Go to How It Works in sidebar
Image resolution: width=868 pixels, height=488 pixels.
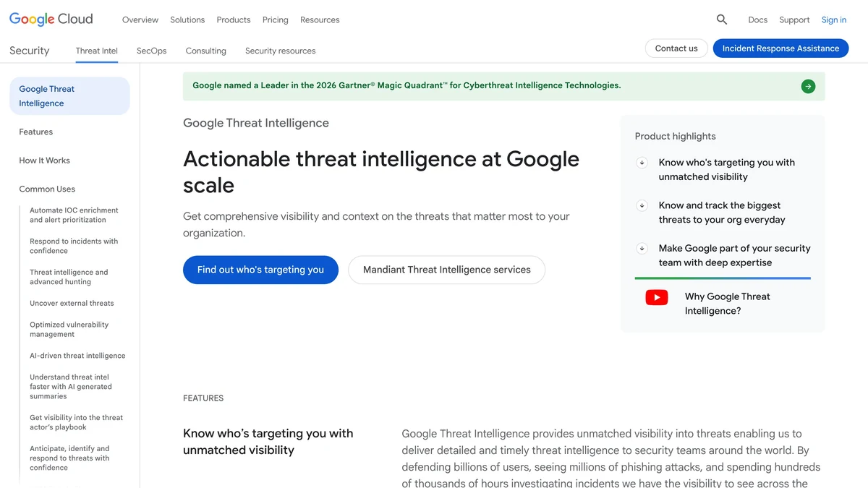pos(45,160)
